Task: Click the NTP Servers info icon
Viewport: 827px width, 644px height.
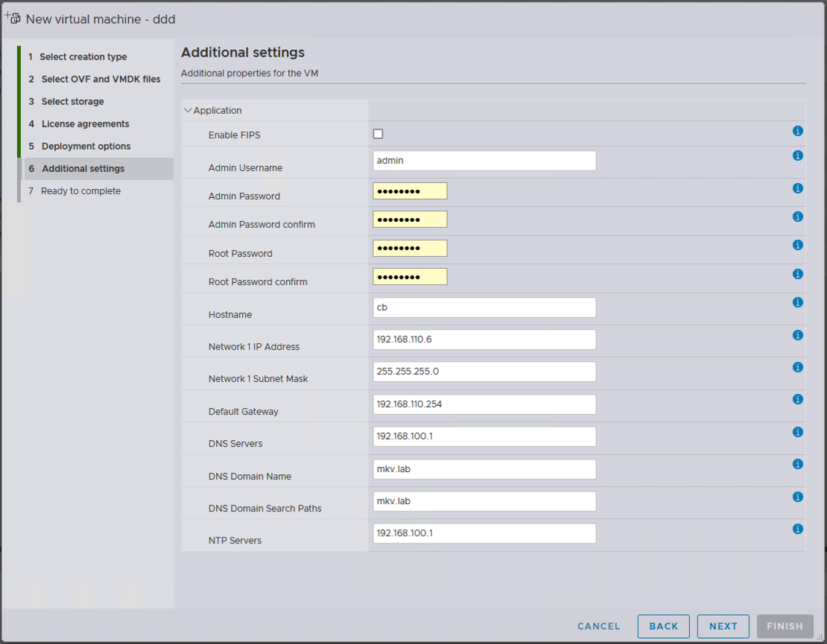Action: [797, 529]
